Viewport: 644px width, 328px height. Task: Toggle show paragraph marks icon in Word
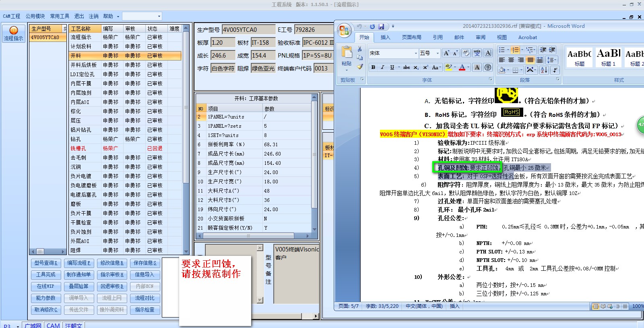(x=555, y=70)
